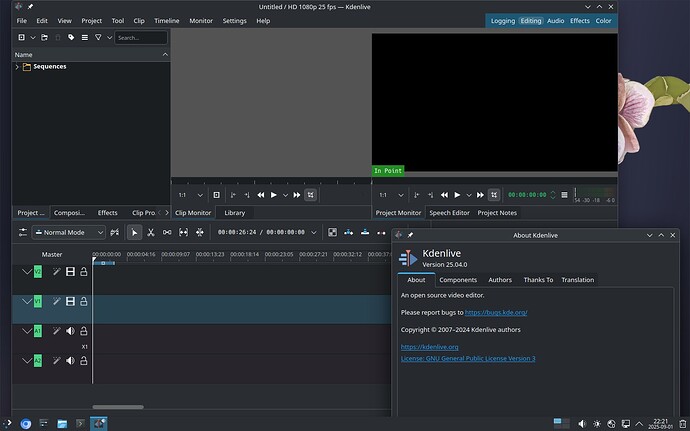Activate the spacer tool in timeline toolbar
The height and width of the screenshot is (431, 690).
167,232
